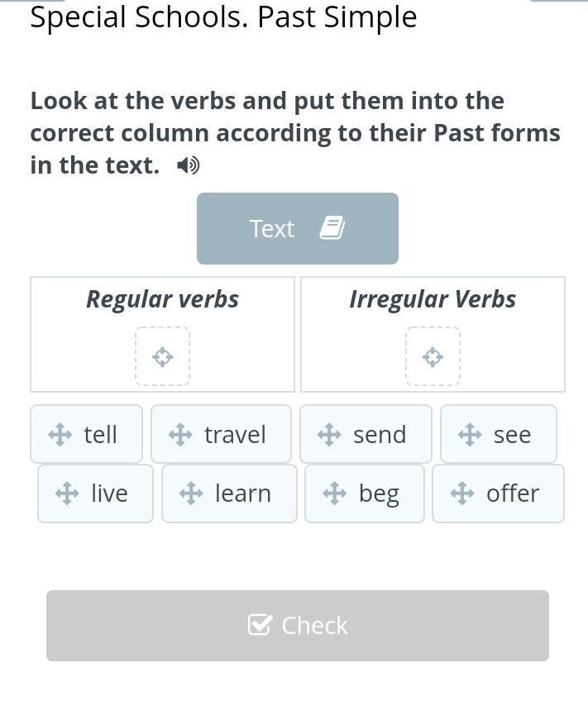Click the Irregular Verbs drop target
Viewport: 588px width, 701px height.
coord(433,356)
